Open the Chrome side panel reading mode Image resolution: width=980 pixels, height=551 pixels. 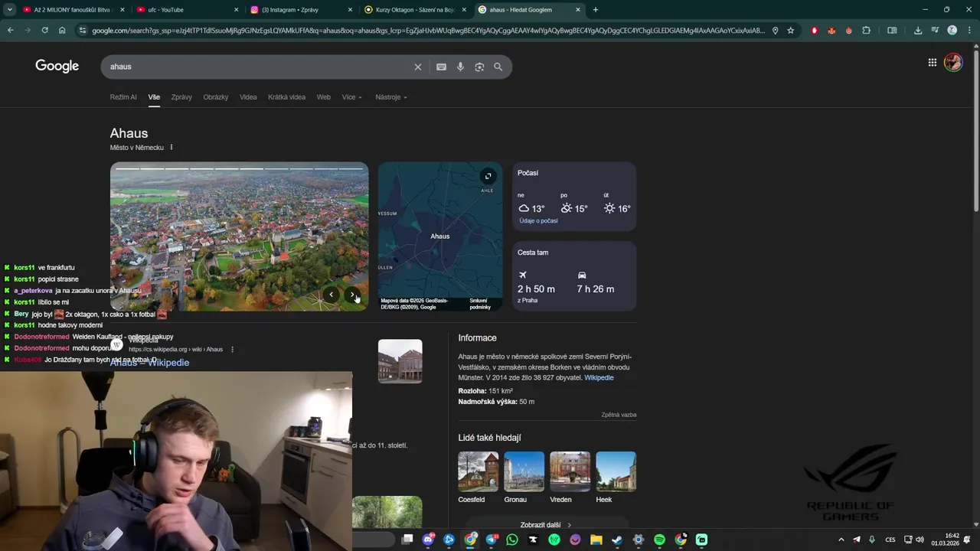(x=892, y=31)
